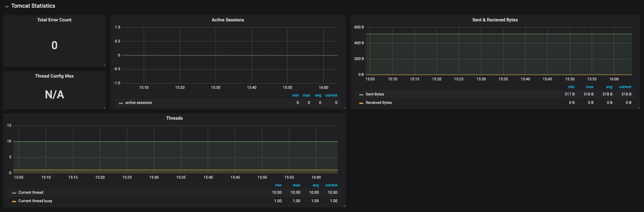Click the yellow Recieved Bytes legend color icon
The height and width of the screenshot is (212, 644).
[361, 103]
